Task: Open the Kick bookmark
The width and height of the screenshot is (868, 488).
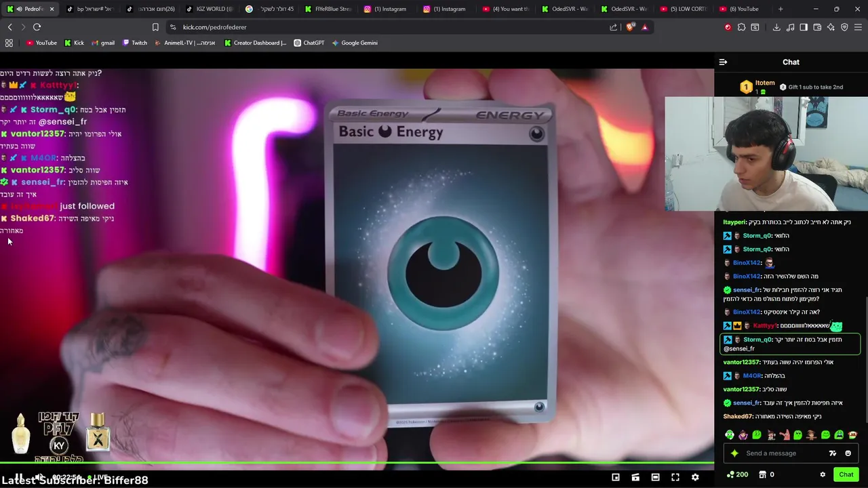Action: (74, 43)
